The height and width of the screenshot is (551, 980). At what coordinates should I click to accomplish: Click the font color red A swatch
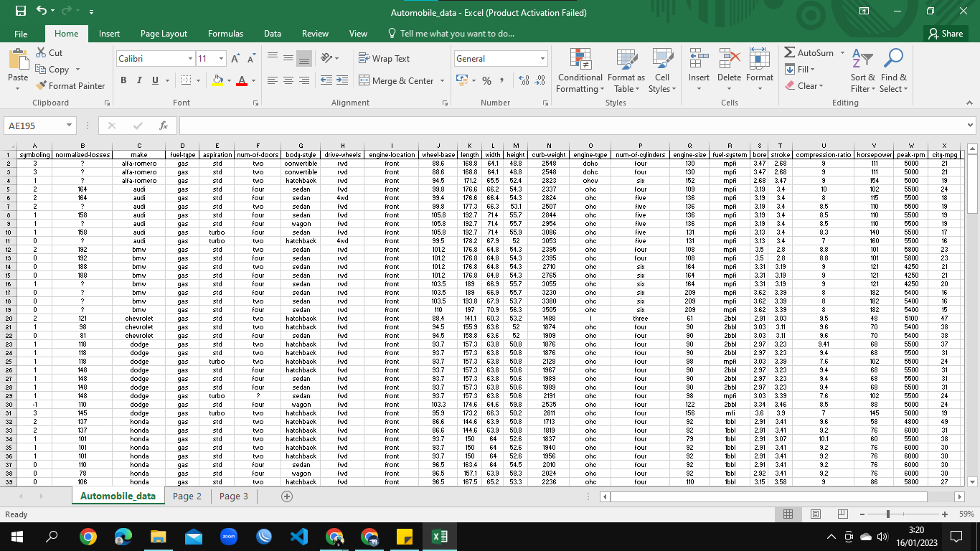(242, 80)
